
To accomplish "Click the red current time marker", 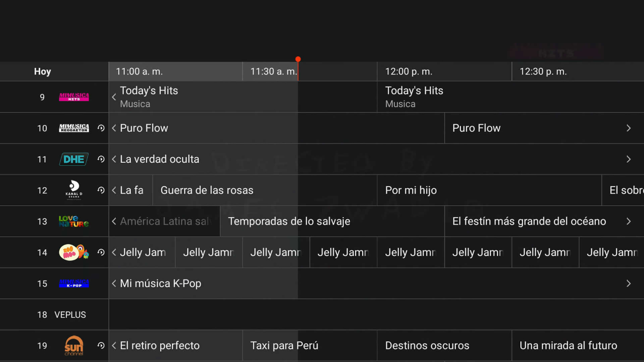I will [x=298, y=59].
